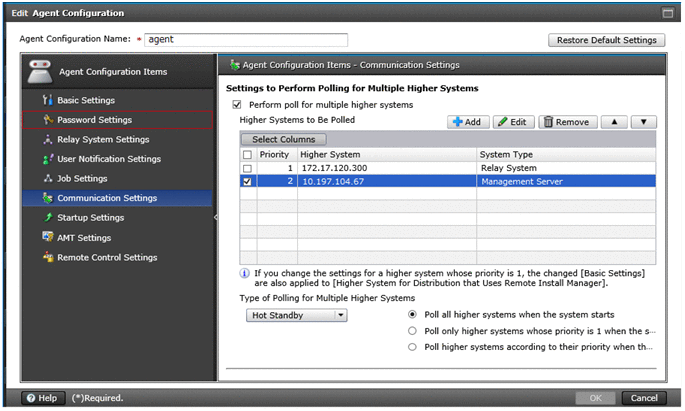Toggle Perform poll for multiple higher systems

[237, 105]
